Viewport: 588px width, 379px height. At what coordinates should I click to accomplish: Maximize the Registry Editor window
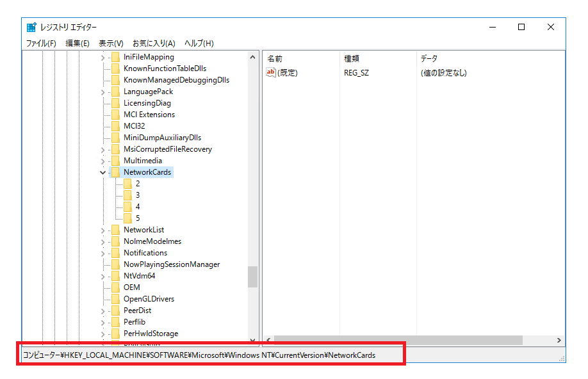(x=521, y=27)
